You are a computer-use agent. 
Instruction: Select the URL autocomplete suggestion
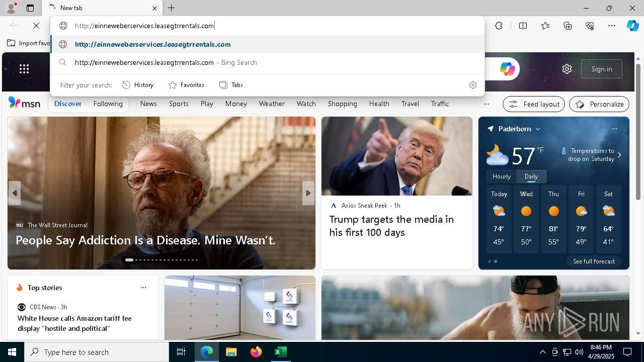(x=267, y=44)
